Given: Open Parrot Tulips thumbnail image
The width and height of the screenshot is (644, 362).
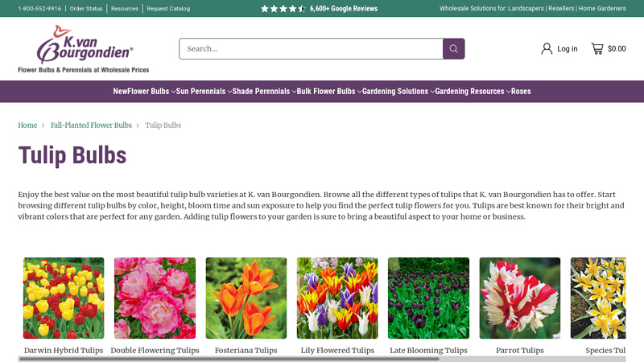Looking at the screenshot, I should click(x=519, y=298).
